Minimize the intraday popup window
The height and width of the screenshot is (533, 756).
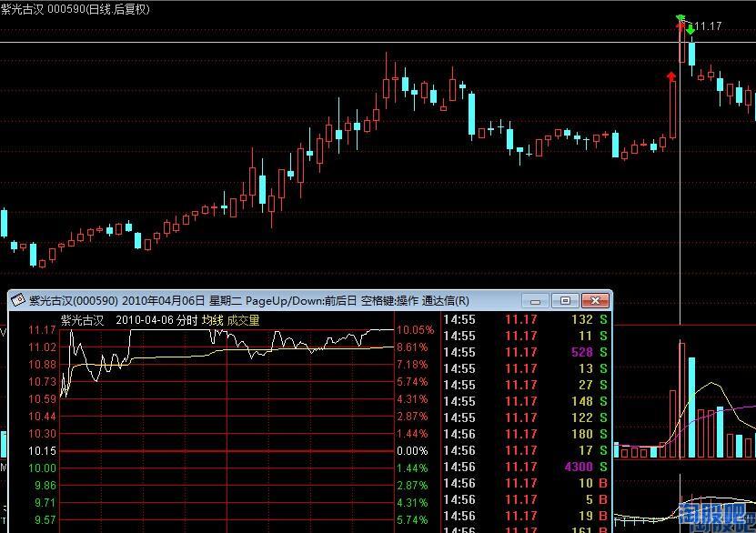[x=535, y=301]
